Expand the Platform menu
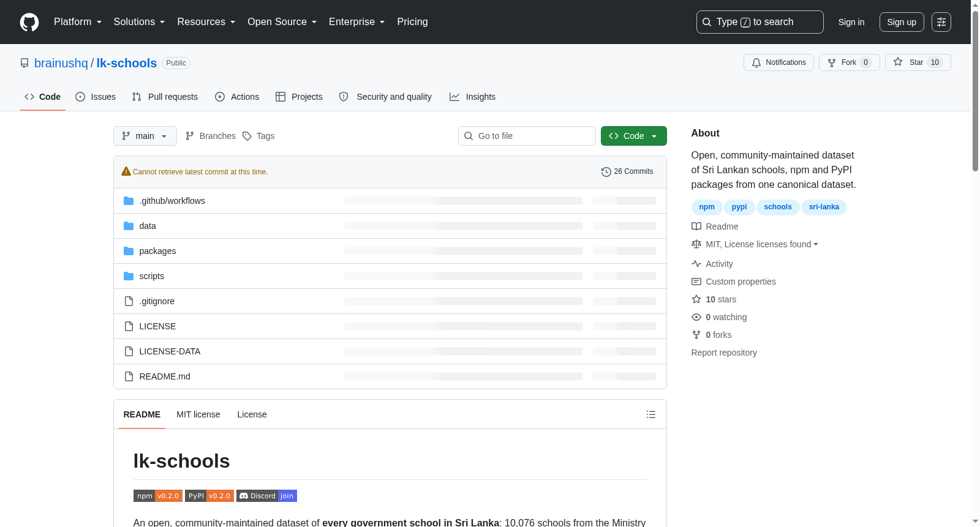This screenshot has height=527, width=980. point(78,22)
